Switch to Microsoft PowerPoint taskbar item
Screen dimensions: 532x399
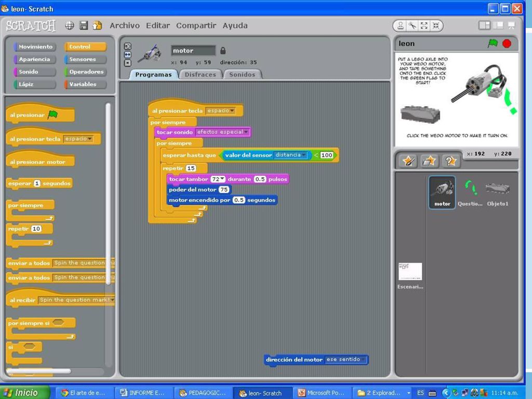pos(322,393)
